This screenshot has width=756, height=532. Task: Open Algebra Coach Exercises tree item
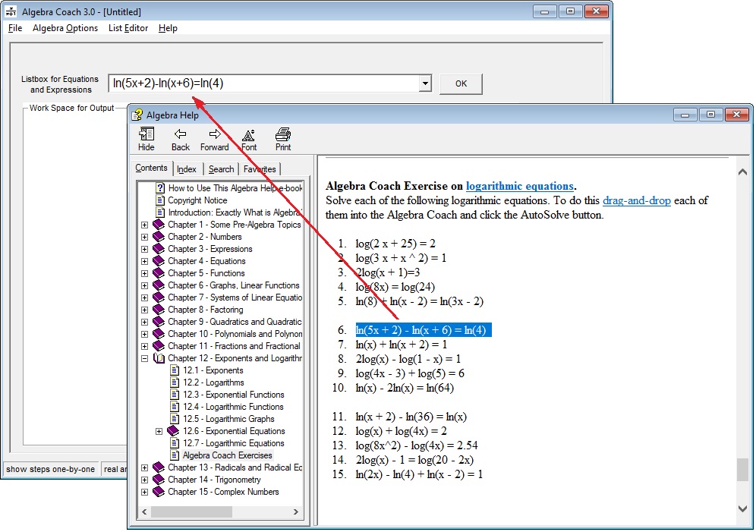tap(227, 455)
